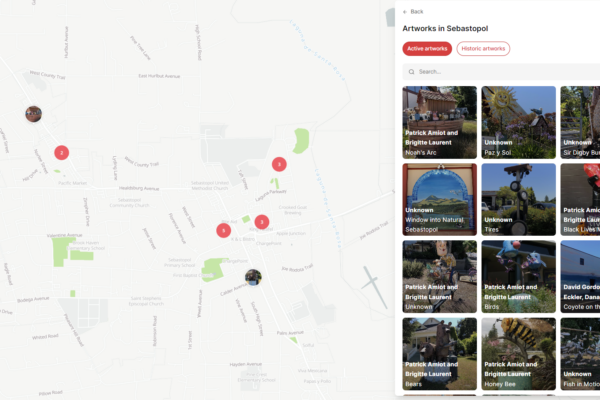Image resolution: width=600 pixels, height=400 pixels.
Task: Open Amiot and Laurent Unknown artwork card
Action: 440,276
